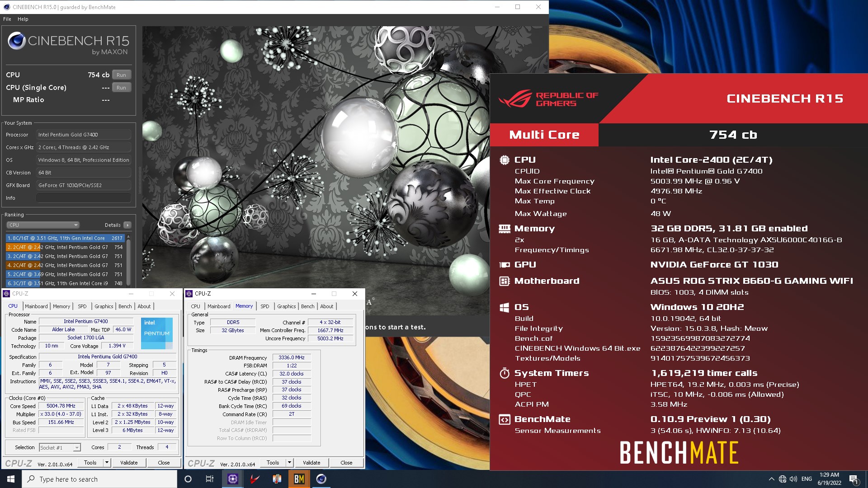This screenshot has height=488, width=868.
Task: Click Validate in the right CPU-Z window
Action: click(311, 463)
